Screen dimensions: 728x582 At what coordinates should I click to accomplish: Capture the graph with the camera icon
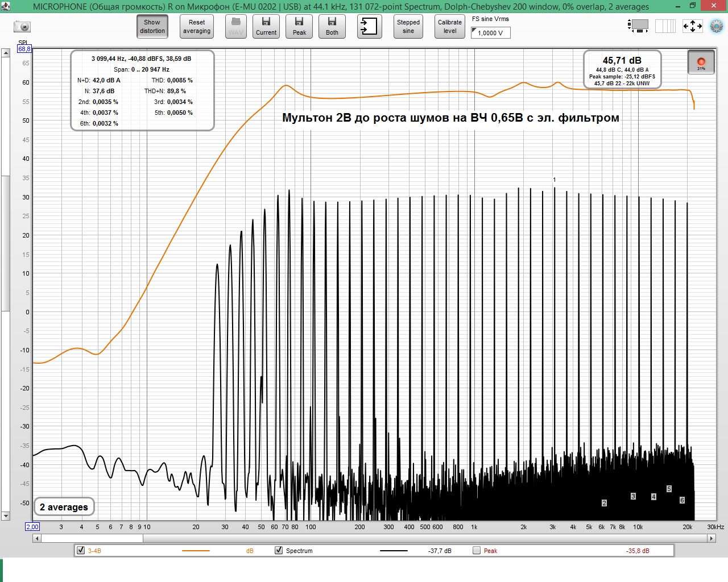(22, 26)
